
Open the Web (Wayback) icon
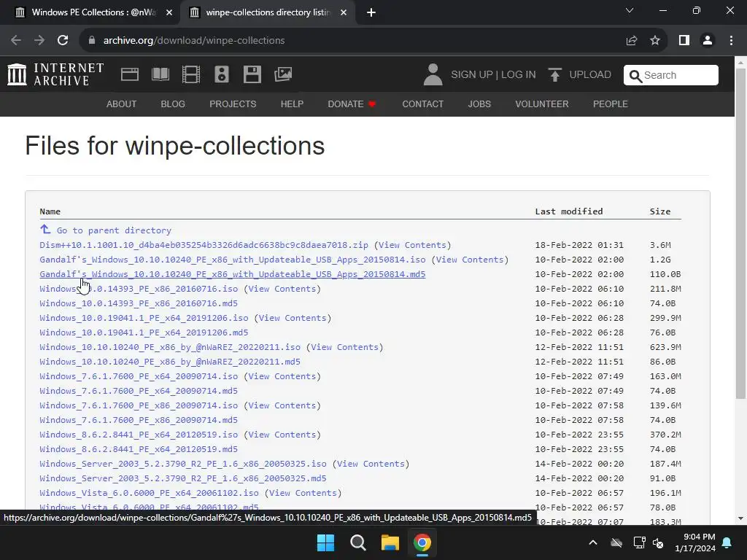(x=130, y=75)
